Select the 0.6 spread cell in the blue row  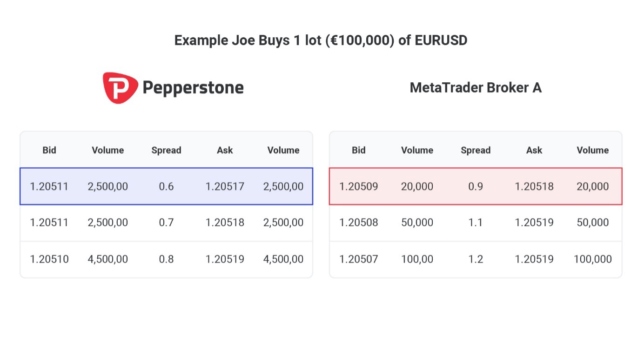[166, 186]
